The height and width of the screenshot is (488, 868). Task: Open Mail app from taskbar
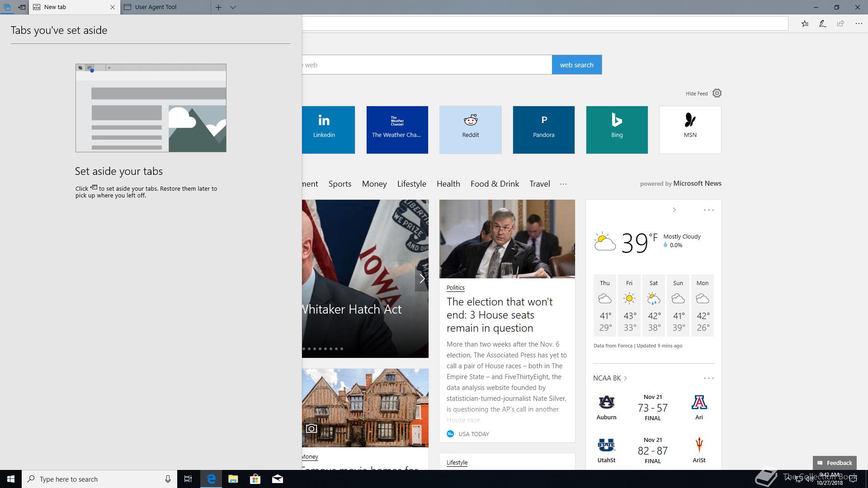click(x=278, y=479)
